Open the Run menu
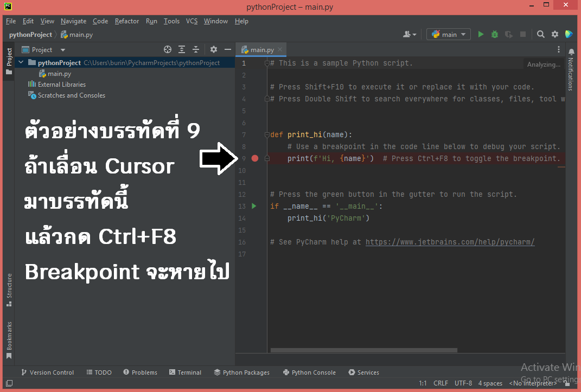 click(x=151, y=21)
